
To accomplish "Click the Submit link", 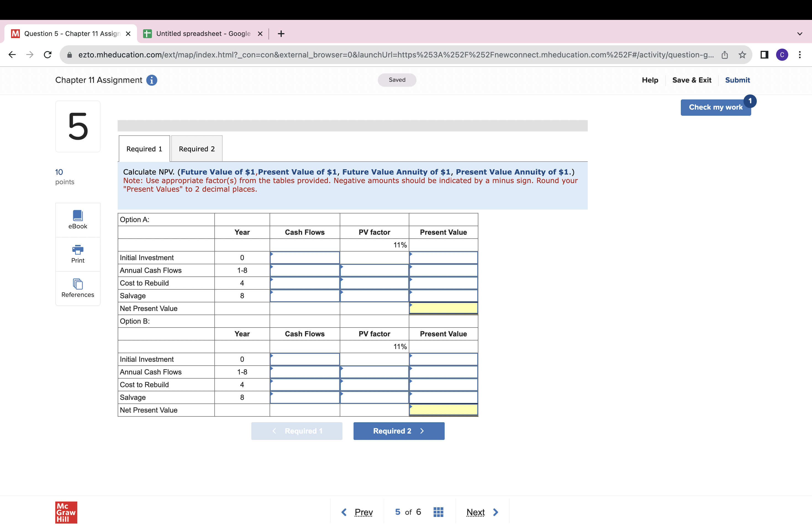I will [x=737, y=80].
